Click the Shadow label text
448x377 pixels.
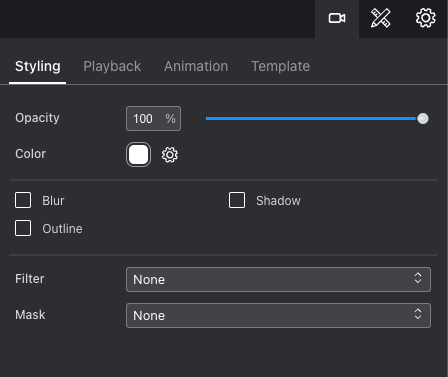tap(278, 201)
